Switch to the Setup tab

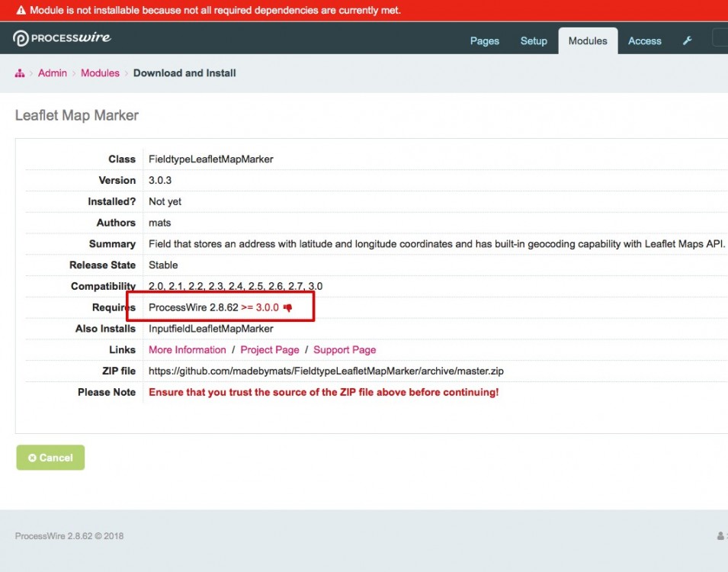click(x=534, y=41)
